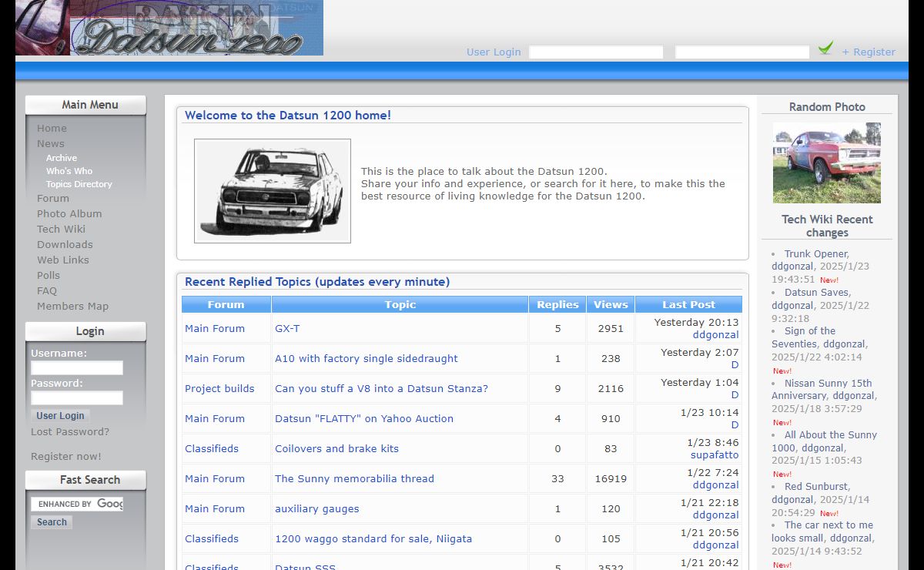
Task: Open the Lost Password? link
Action: (70, 432)
